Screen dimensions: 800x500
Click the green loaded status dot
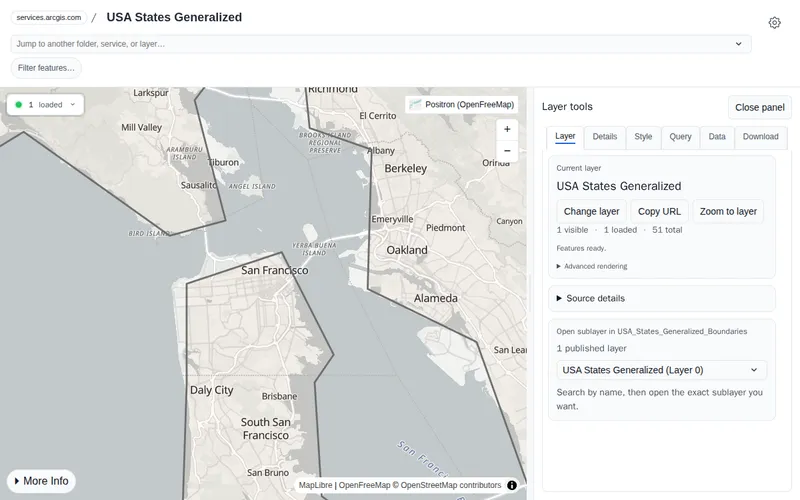tap(19, 105)
